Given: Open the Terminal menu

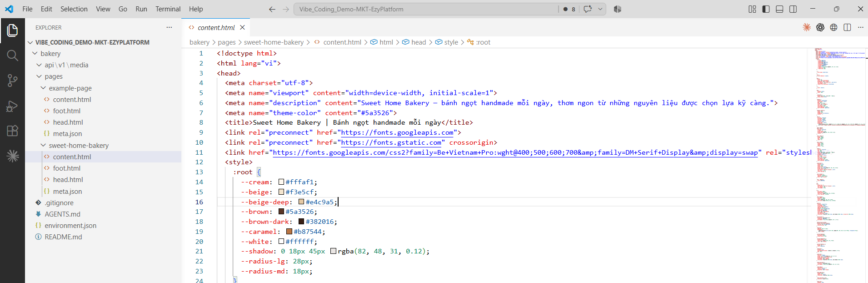Looking at the screenshot, I should [x=168, y=9].
